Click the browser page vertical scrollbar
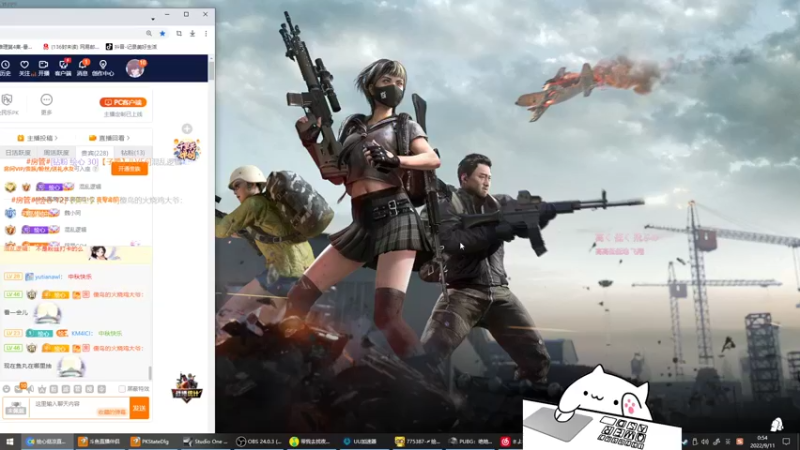800x450 pixels. (x=211, y=69)
